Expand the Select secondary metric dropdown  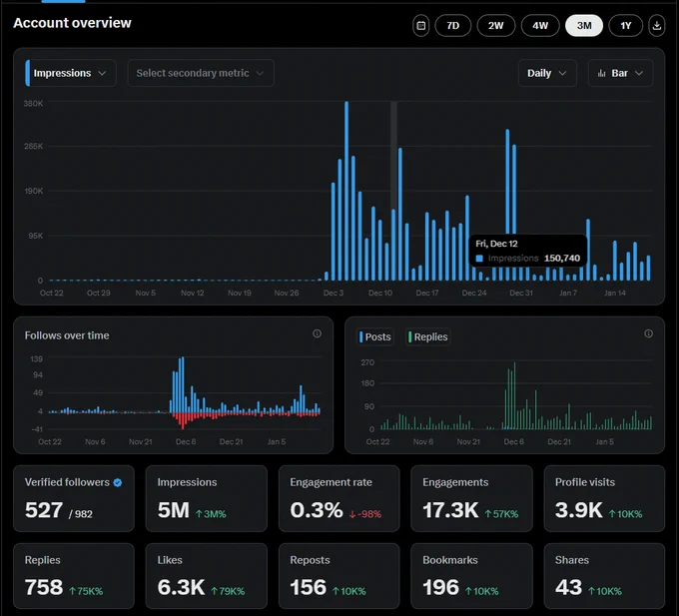[x=201, y=73]
